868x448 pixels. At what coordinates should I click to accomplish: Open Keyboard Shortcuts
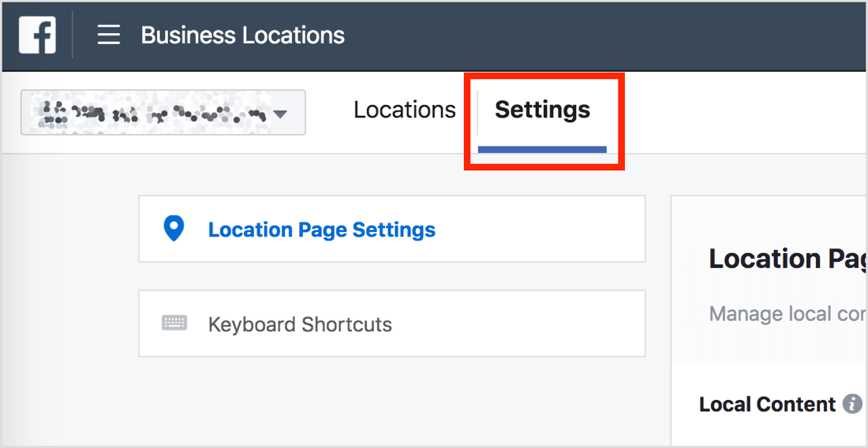tap(300, 324)
